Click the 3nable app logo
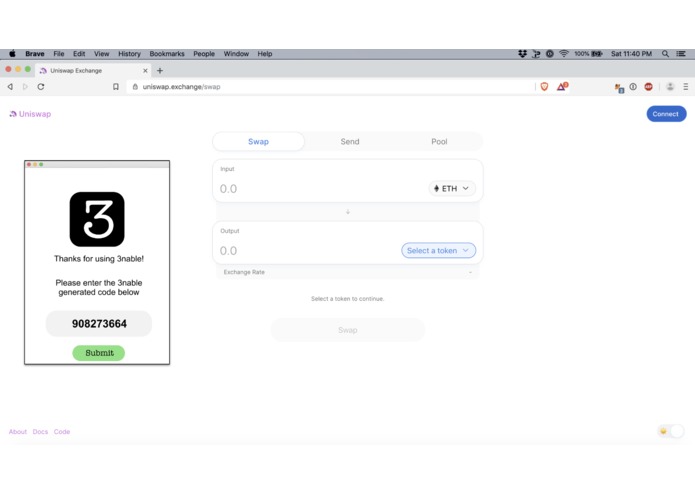Viewport: 695px width, 494px height. coord(97,219)
